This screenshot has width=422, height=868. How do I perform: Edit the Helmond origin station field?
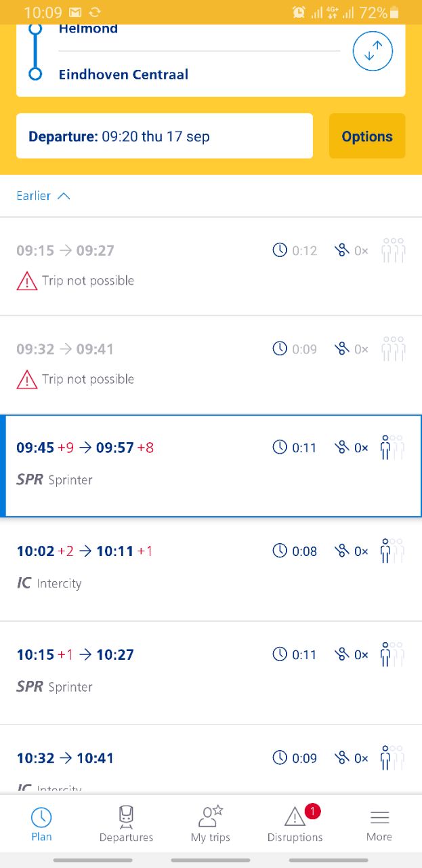[x=88, y=29]
